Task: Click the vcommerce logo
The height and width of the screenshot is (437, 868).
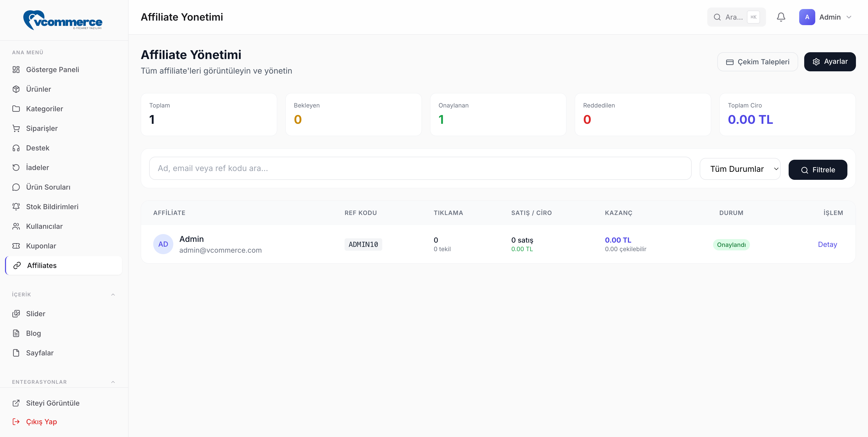Action: pos(63,20)
